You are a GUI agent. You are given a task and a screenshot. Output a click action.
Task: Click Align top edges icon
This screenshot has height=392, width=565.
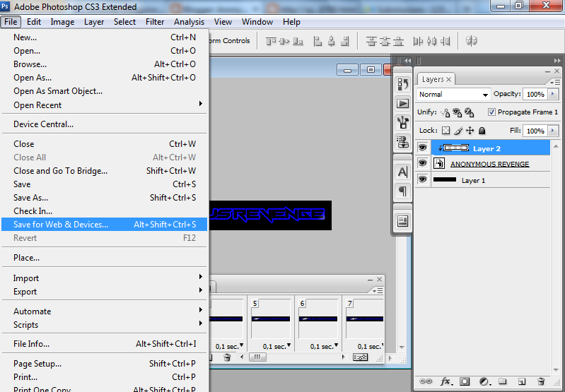tap(271, 42)
